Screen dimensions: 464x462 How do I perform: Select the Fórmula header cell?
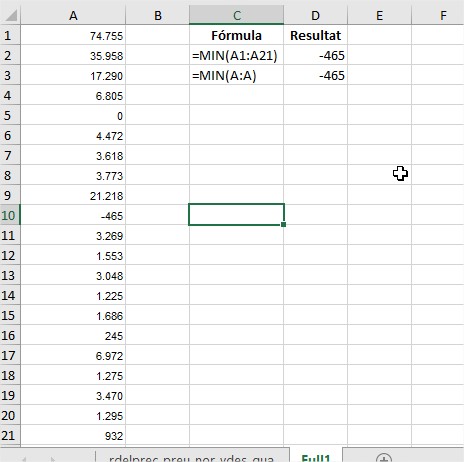(236, 35)
